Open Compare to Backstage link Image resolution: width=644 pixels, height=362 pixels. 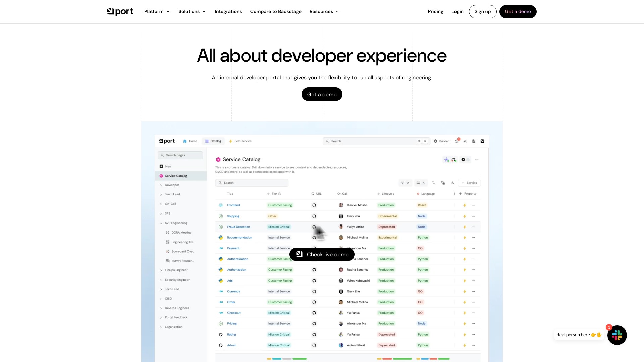pyautogui.click(x=275, y=12)
